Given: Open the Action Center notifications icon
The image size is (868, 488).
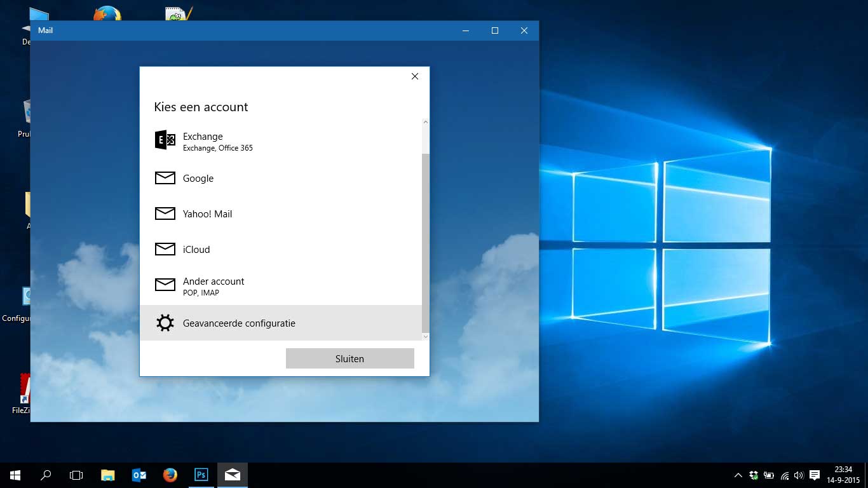Looking at the screenshot, I should pyautogui.click(x=815, y=475).
